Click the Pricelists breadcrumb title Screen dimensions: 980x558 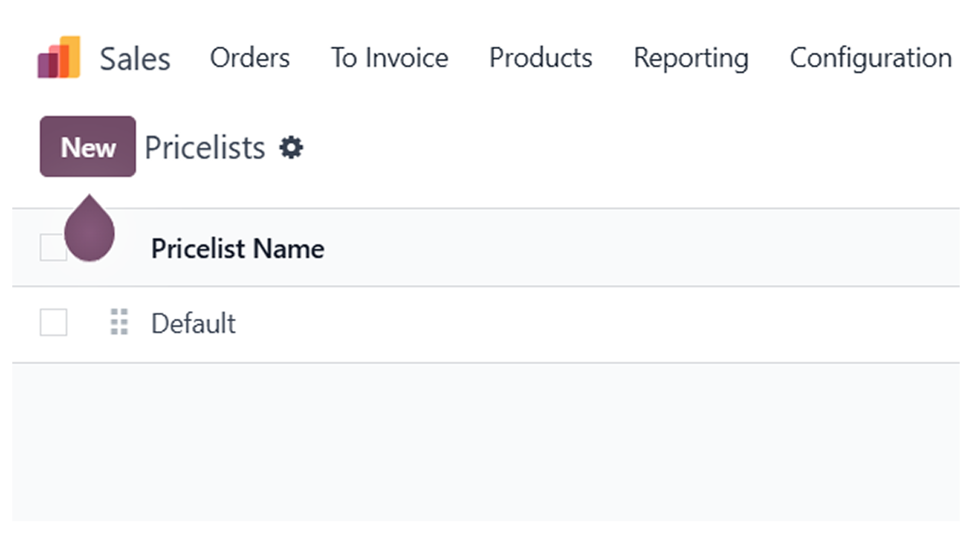(205, 148)
